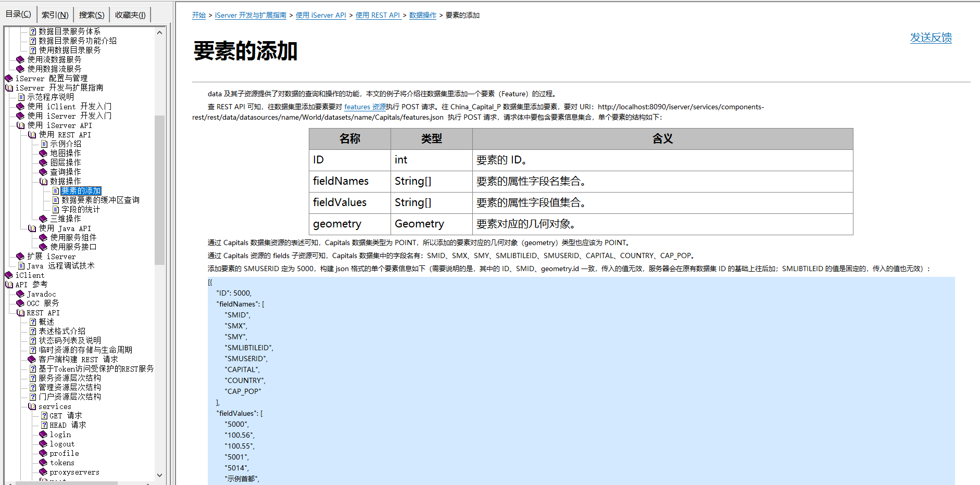Image resolution: width=980 pixels, height=485 pixels.
Task: Open 服务资源层次结构 topic
Action: [x=70, y=378]
